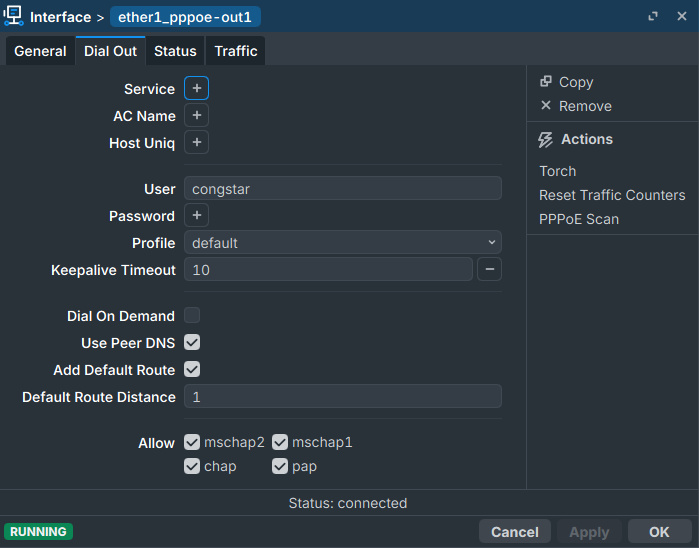Switch to the Status tab

175,51
